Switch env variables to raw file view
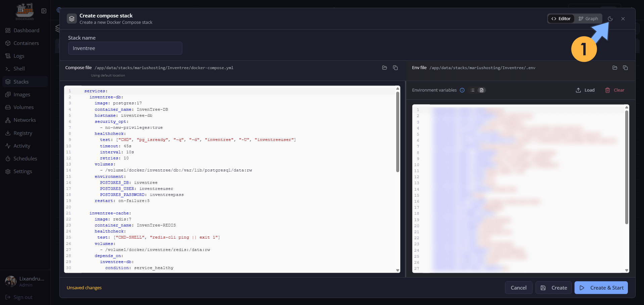 point(481,90)
